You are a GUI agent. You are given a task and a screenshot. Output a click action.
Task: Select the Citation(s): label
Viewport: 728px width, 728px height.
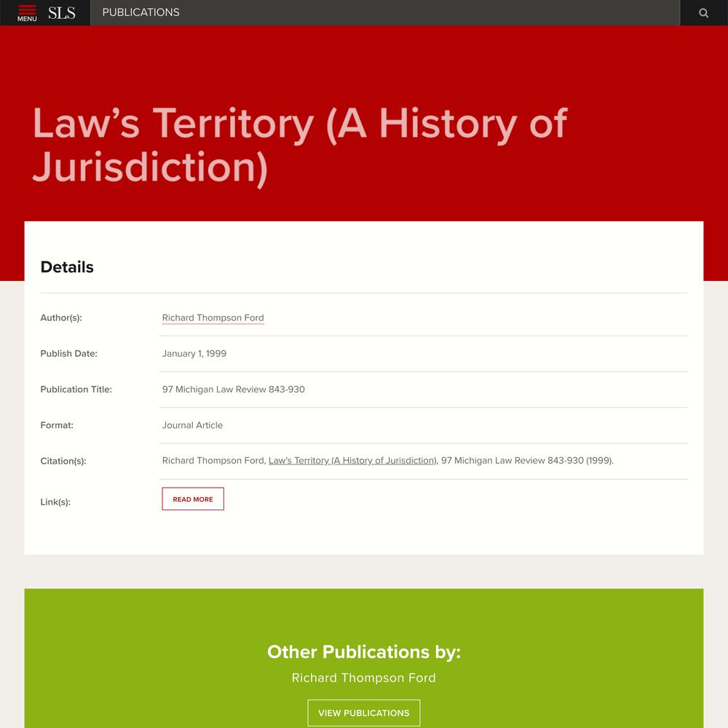click(63, 461)
